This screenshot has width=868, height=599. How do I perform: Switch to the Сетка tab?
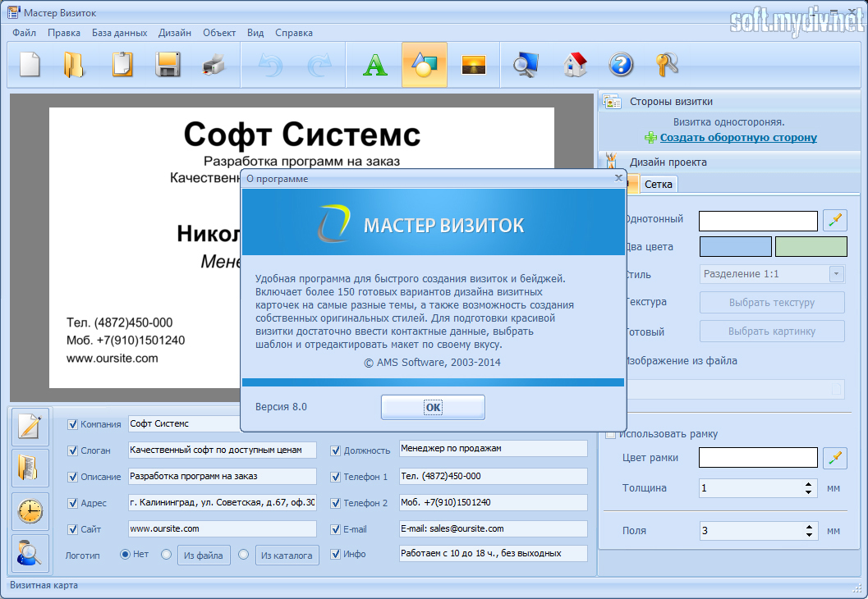pyautogui.click(x=659, y=184)
